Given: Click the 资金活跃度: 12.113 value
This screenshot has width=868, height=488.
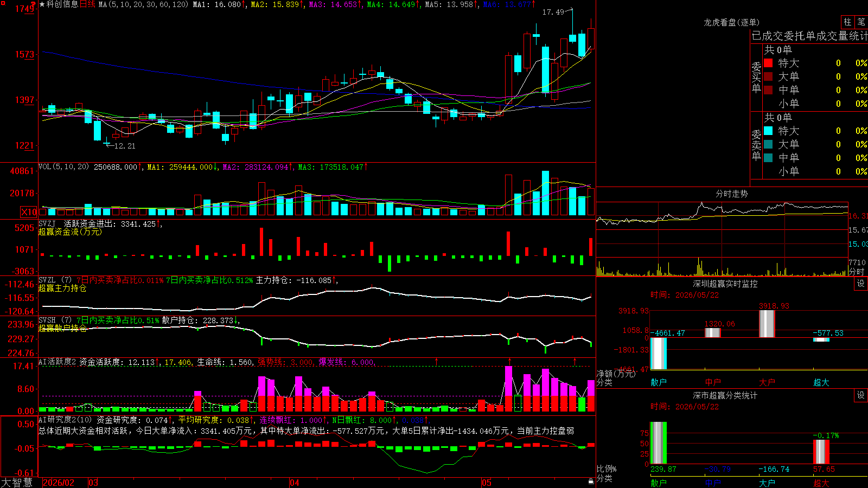Looking at the screenshot, I should [x=117, y=362].
